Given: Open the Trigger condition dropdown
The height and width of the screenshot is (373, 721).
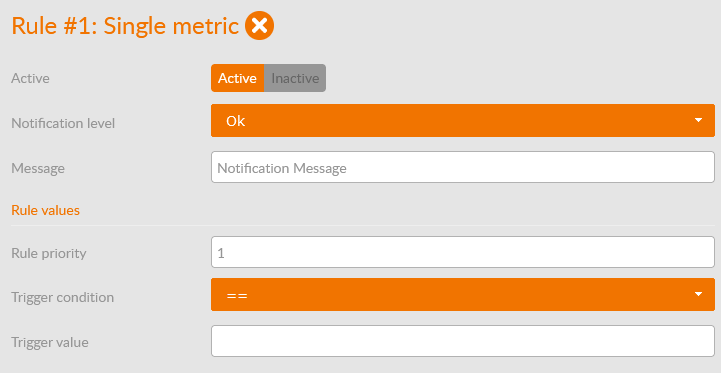Looking at the screenshot, I should tap(463, 294).
